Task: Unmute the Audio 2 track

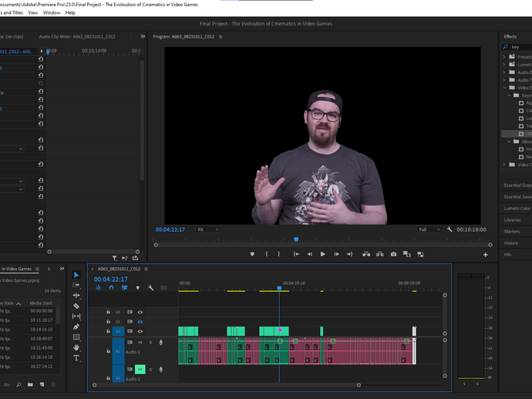Action: [x=140, y=369]
